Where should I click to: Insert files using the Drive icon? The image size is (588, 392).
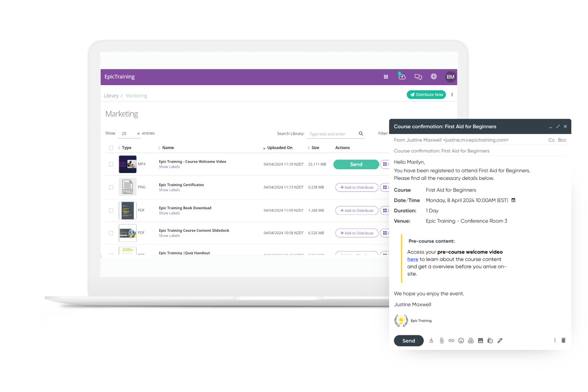coord(471,341)
